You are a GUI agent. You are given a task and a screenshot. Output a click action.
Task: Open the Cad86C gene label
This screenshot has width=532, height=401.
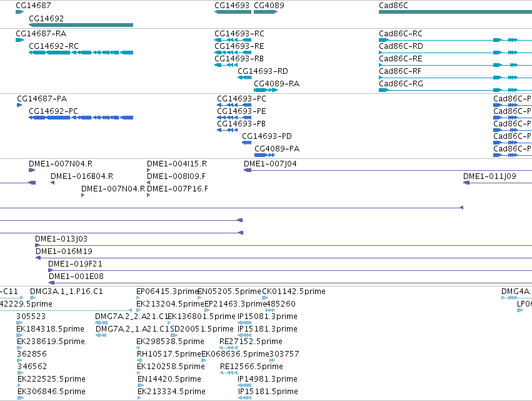tap(394, 6)
